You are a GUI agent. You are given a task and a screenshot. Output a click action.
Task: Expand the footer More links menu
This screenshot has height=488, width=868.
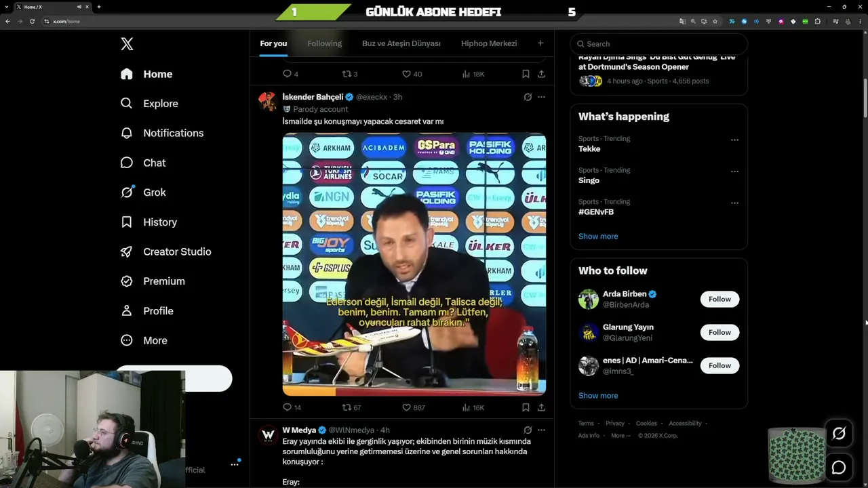[x=620, y=436]
